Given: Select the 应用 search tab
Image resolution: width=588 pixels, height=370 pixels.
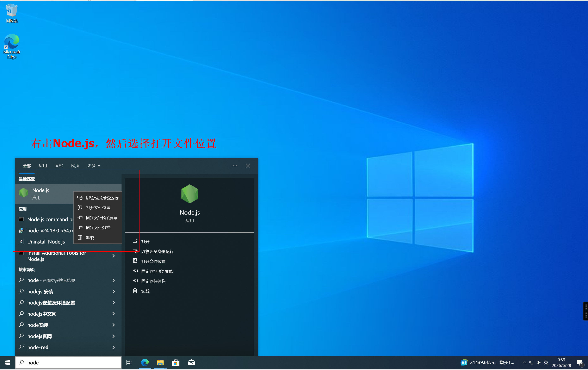Looking at the screenshot, I should (x=43, y=166).
